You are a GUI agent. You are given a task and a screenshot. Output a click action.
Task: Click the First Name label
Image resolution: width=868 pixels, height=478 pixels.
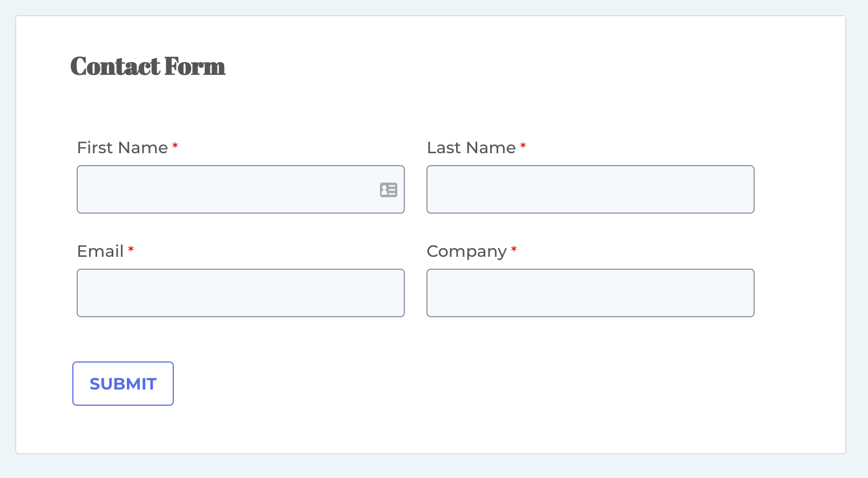coord(123,148)
